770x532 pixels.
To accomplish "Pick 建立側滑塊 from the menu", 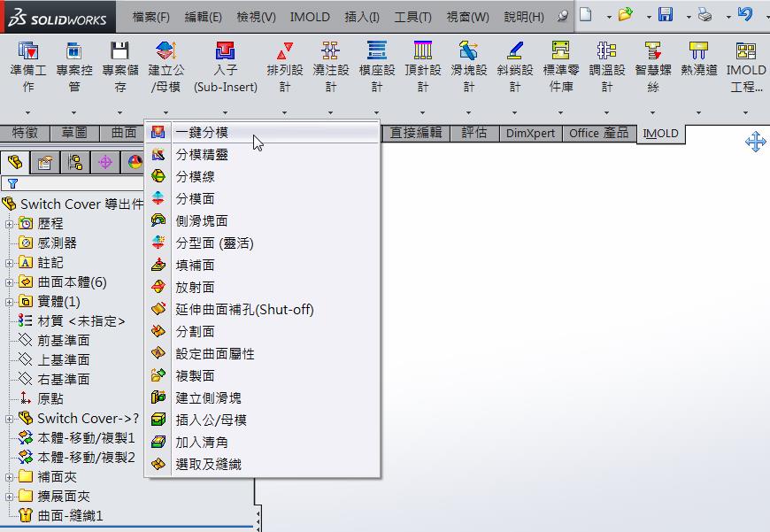I will pyautogui.click(x=208, y=398).
